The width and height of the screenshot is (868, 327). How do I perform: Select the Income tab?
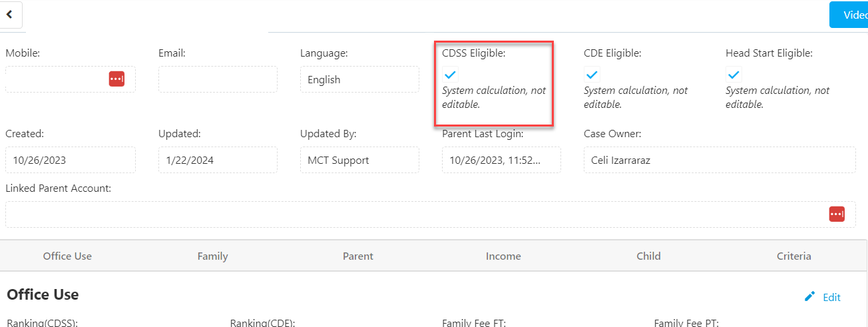[503, 256]
